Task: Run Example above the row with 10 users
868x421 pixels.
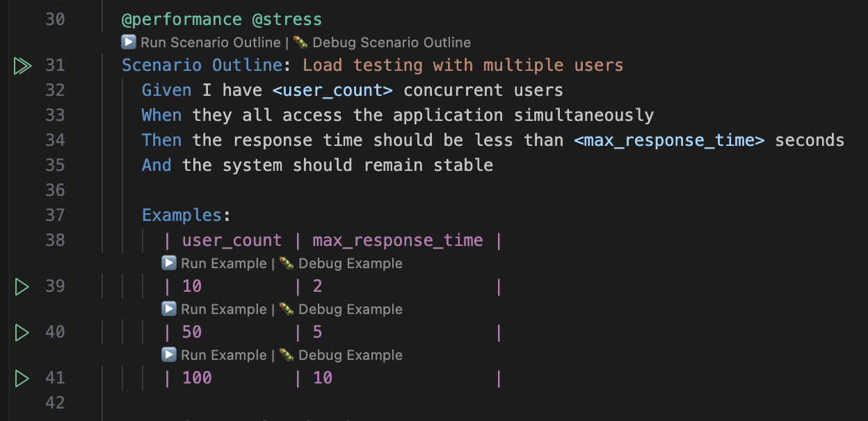Action: (214, 263)
